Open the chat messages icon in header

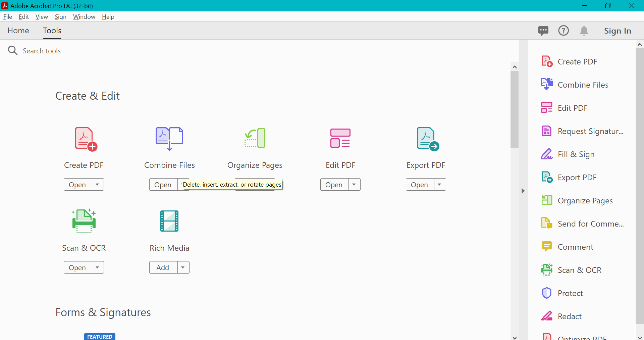pyautogui.click(x=543, y=31)
